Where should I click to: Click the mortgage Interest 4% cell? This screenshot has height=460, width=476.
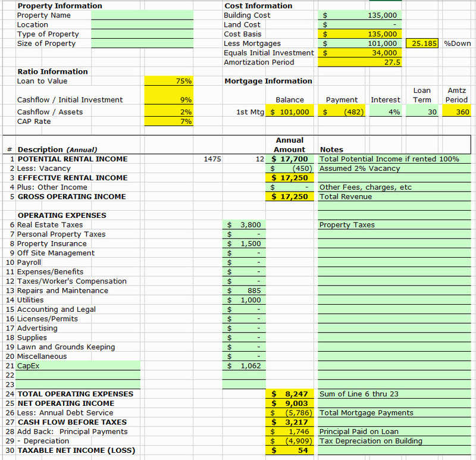[x=386, y=112]
